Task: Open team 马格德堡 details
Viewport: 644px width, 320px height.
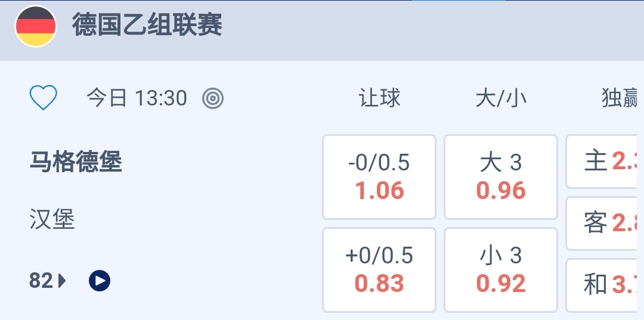Action: click(x=76, y=161)
